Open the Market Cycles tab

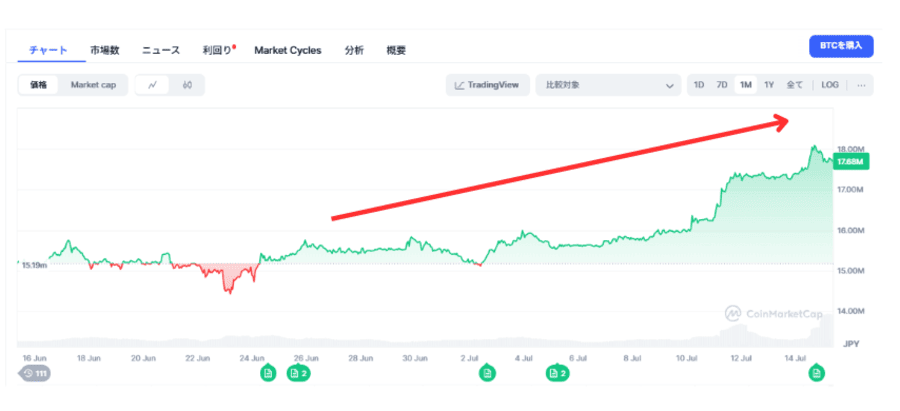tap(288, 51)
